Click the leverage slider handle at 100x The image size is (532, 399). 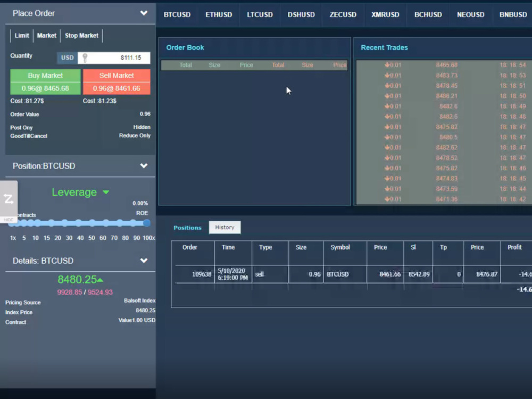click(x=147, y=223)
